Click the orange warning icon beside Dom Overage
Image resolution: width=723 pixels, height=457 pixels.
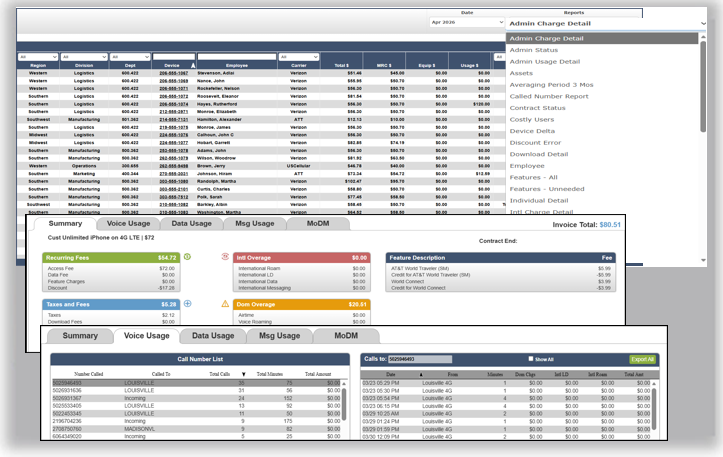(x=225, y=303)
